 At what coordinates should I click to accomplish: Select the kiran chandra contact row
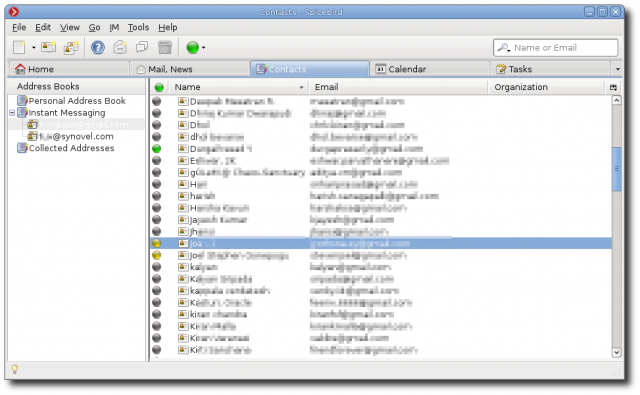pos(380,315)
